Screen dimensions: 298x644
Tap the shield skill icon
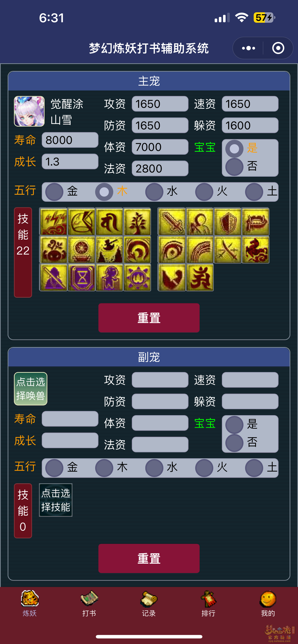227,222
